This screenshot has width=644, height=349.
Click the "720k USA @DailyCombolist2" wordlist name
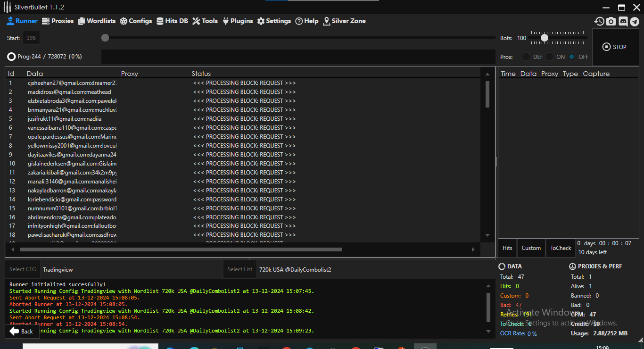pos(295,270)
